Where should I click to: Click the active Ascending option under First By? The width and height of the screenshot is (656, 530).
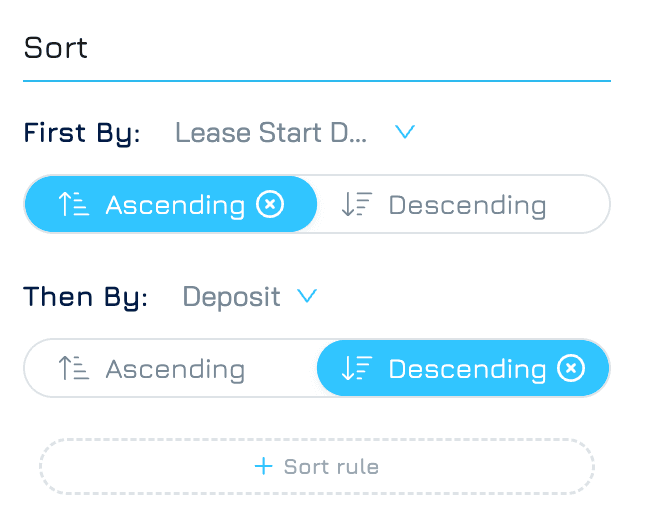coord(171,204)
